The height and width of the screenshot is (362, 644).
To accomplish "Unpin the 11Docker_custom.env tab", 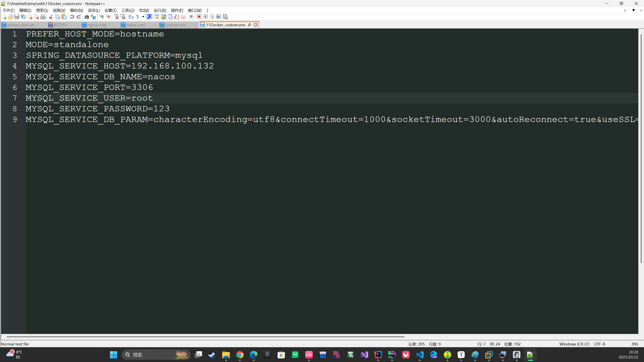I will [249, 25].
